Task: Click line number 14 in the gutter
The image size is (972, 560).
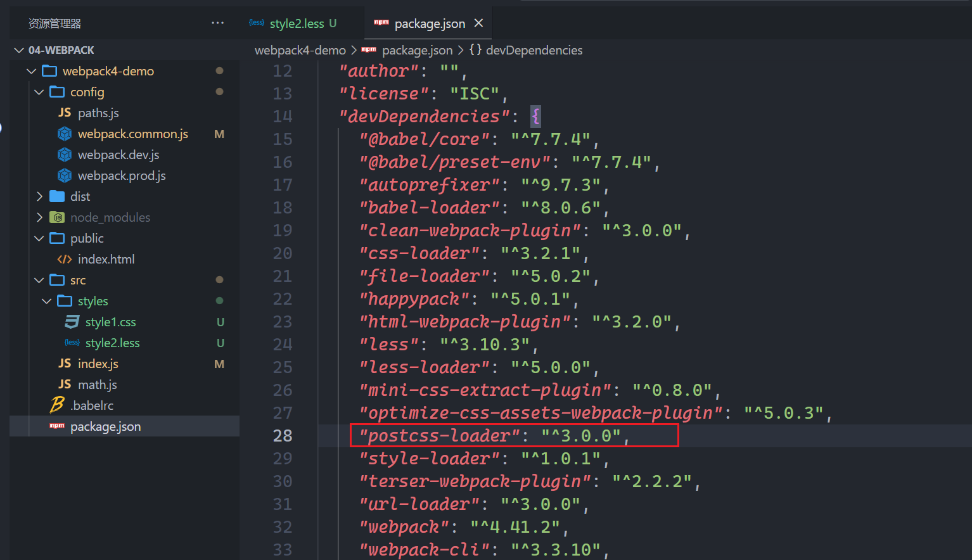Action: (x=283, y=117)
